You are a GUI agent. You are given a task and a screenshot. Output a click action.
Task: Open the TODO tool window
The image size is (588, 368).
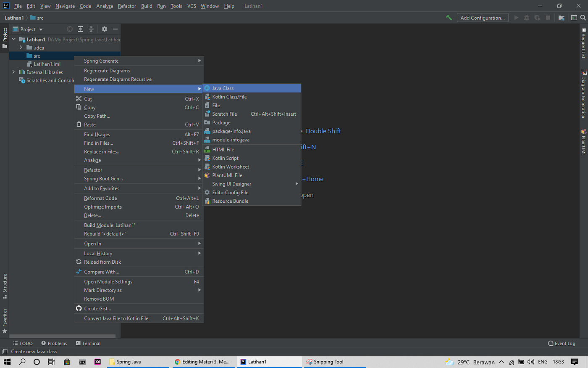coord(23,343)
